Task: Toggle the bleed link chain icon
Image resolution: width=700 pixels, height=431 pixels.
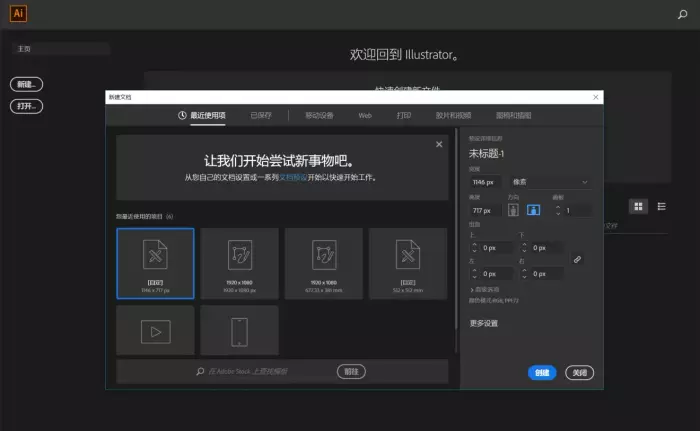Action: (x=577, y=259)
